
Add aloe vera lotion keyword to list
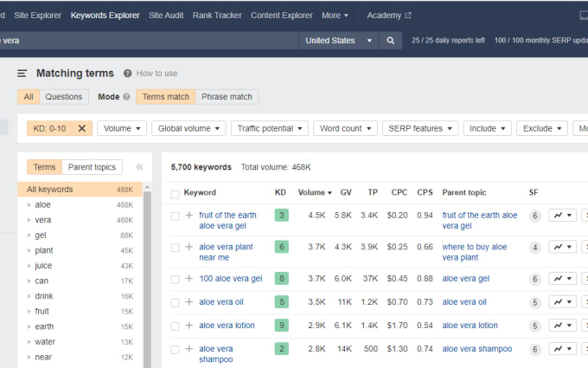coord(189,326)
